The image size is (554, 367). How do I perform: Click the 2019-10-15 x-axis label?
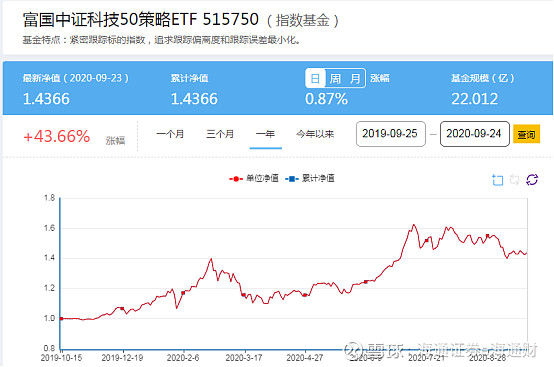point(61,358)
